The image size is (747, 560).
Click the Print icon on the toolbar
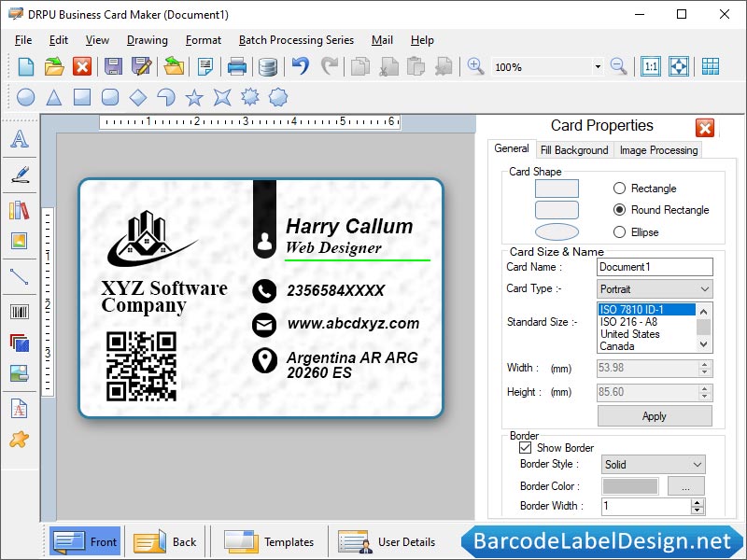237,66
